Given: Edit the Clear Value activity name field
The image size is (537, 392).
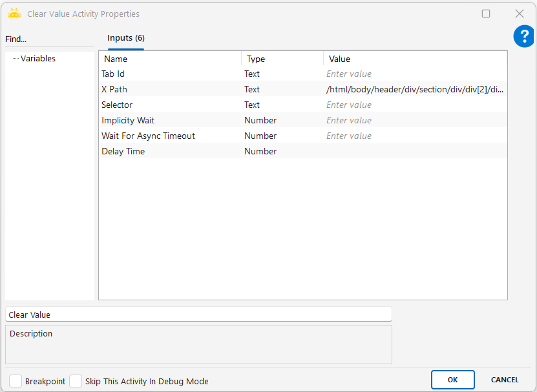Looking at the screenshot, I should click(x=198, y=315).
